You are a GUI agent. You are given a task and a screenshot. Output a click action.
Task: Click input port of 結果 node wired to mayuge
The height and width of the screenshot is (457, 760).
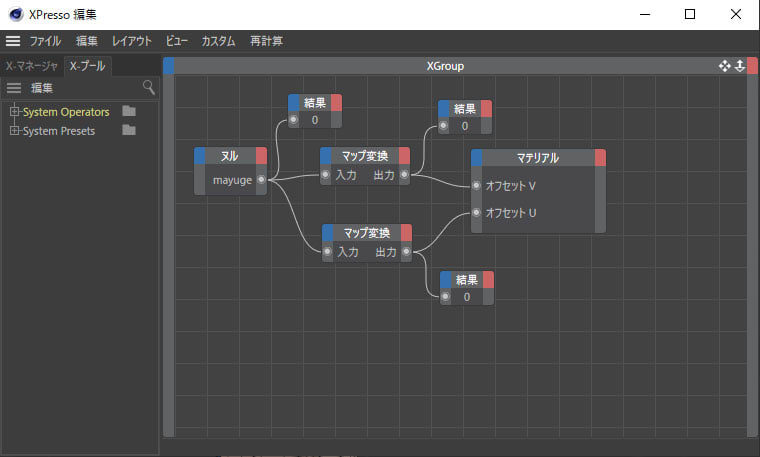(293, 119)
